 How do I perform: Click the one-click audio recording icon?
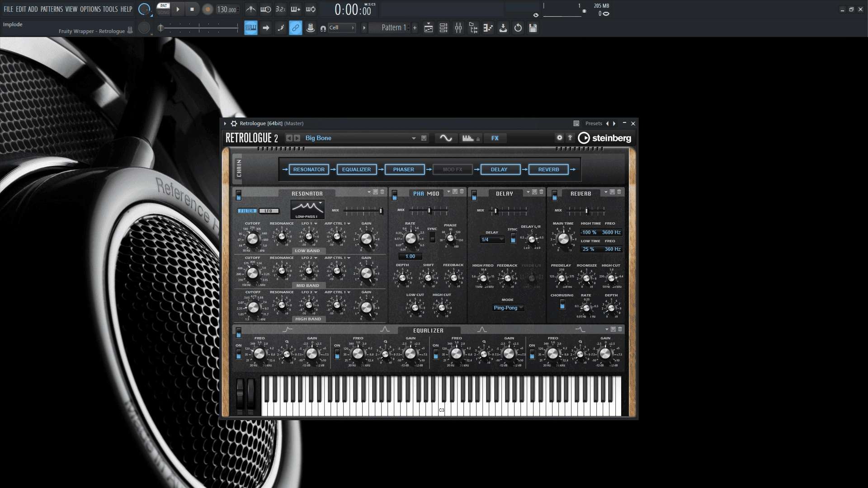point(503,28)
